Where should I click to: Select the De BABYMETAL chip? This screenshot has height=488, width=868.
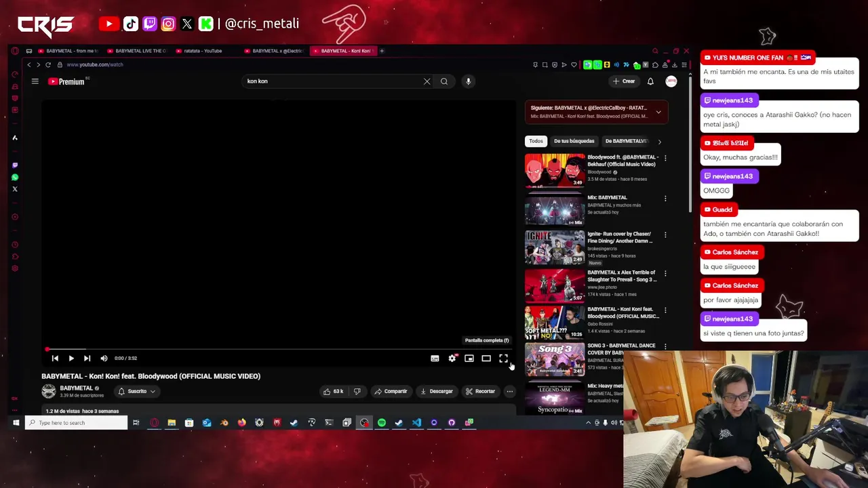626,141
